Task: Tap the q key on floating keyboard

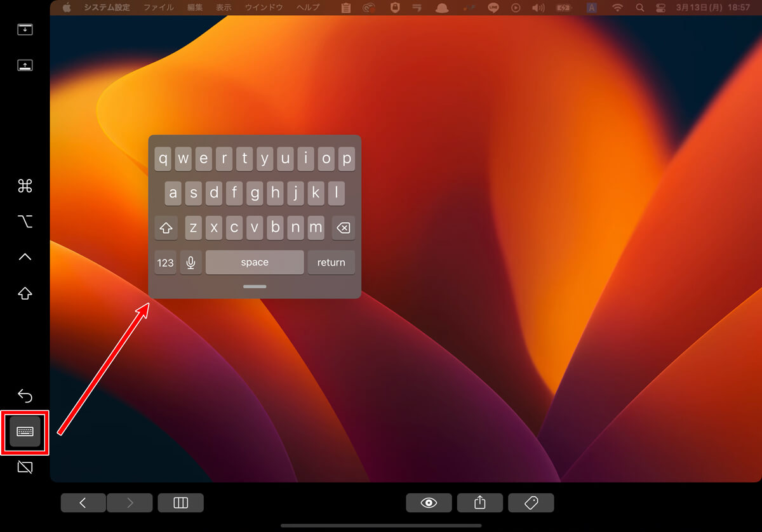Action: coord(163,159)
